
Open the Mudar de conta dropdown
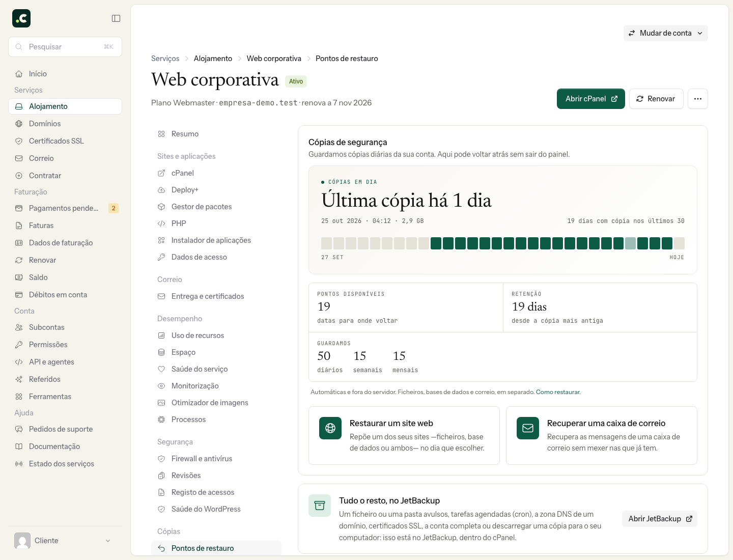tap(666, 33)
